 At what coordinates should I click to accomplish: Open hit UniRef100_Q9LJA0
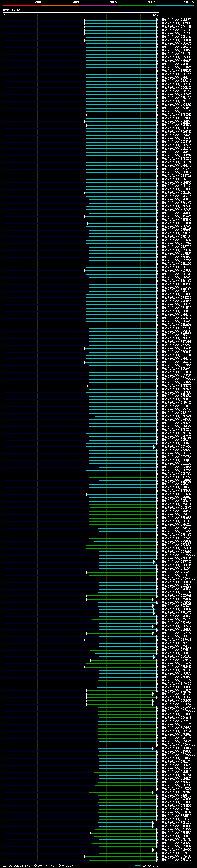tap(177, 37)
